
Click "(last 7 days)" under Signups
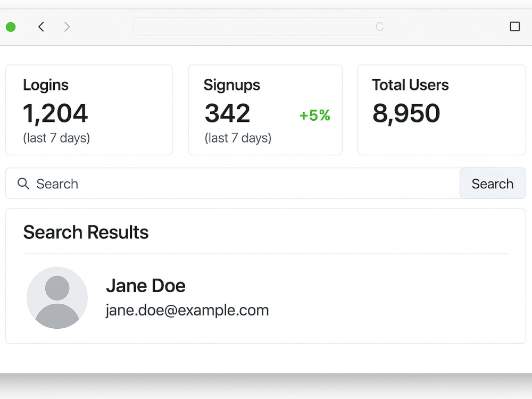click(x=238, y=138)
